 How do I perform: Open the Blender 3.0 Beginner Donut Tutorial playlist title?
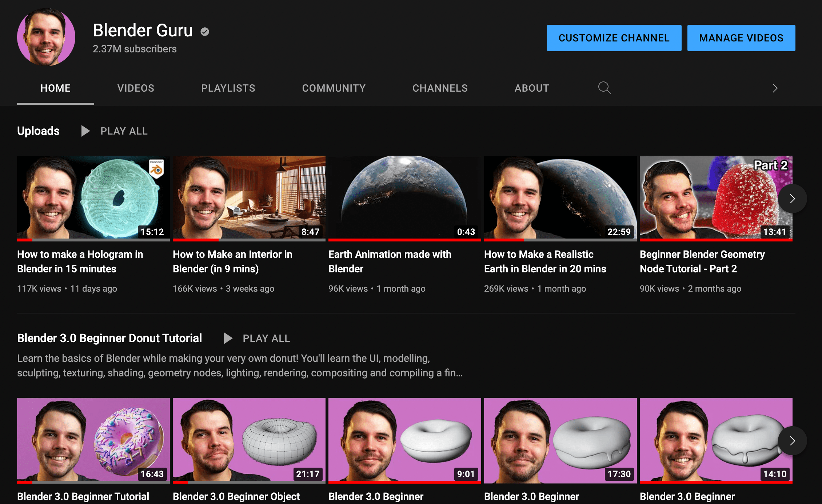109,338
